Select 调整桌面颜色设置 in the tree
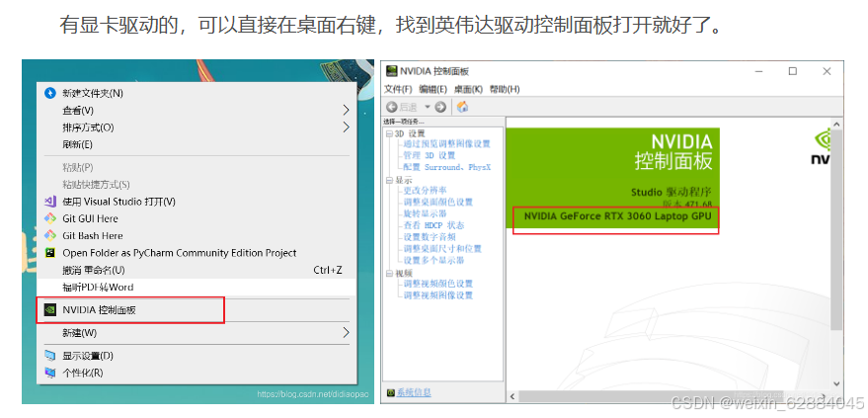This screenshot has height=418, width=868. pyautogui.click(x=437, y=202)
